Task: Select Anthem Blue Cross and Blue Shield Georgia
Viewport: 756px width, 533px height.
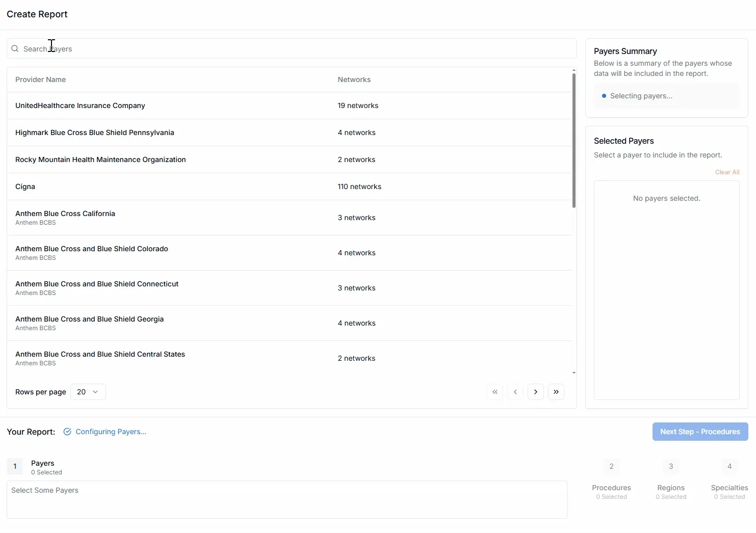Action: point(289,323)
